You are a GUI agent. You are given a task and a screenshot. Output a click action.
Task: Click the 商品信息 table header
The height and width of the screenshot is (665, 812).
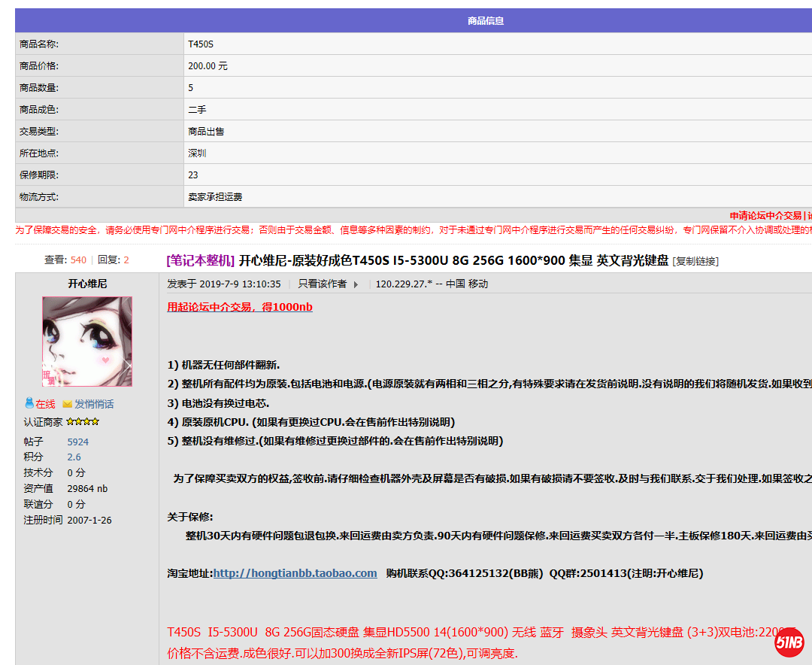pos(486,21)
